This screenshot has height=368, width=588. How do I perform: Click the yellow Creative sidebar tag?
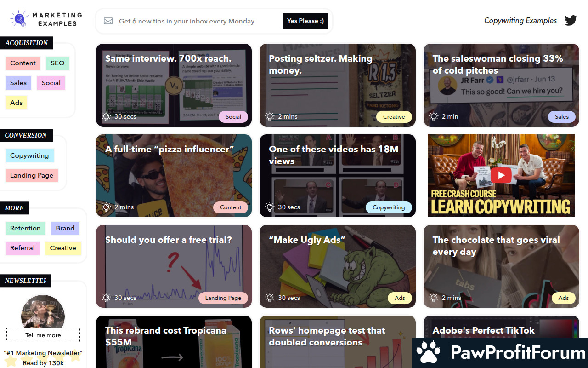click(63, 248)
